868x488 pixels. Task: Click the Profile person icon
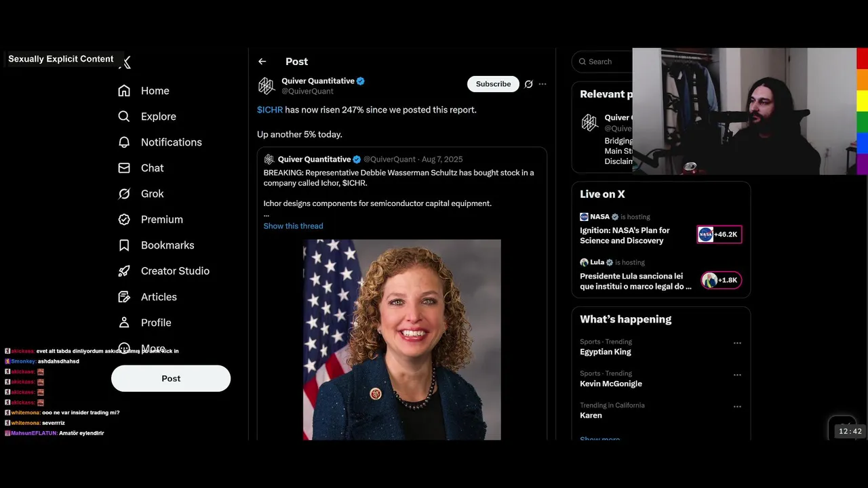pyautogui.click(x=124, y=323)
